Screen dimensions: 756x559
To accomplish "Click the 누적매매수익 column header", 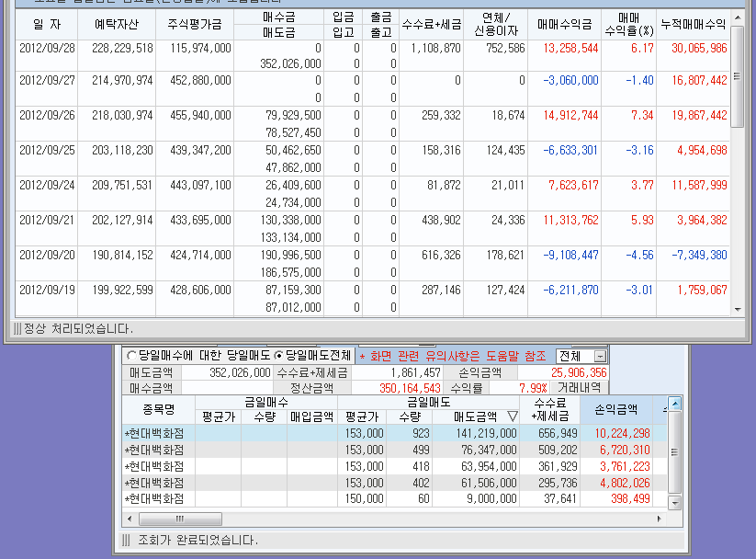I will 693,24.
